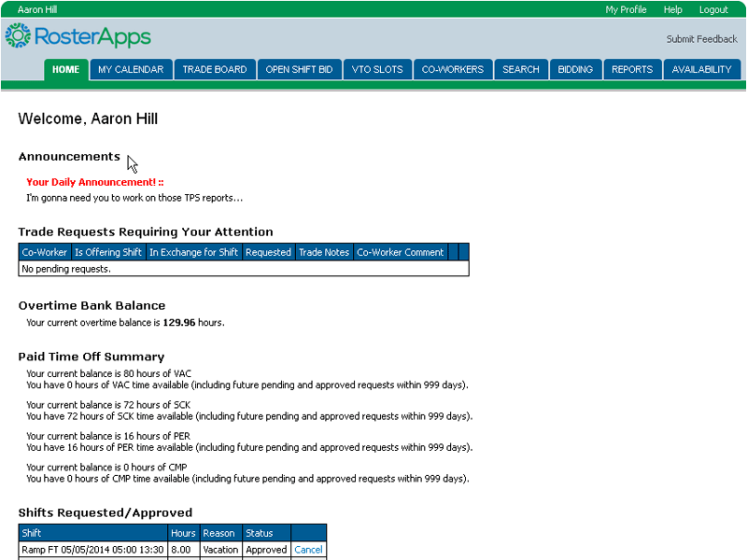Image resolution: width=747 pixels, height=560 pixels.
Task: Click the Trade Notes column header
Action: click(324, 252)
